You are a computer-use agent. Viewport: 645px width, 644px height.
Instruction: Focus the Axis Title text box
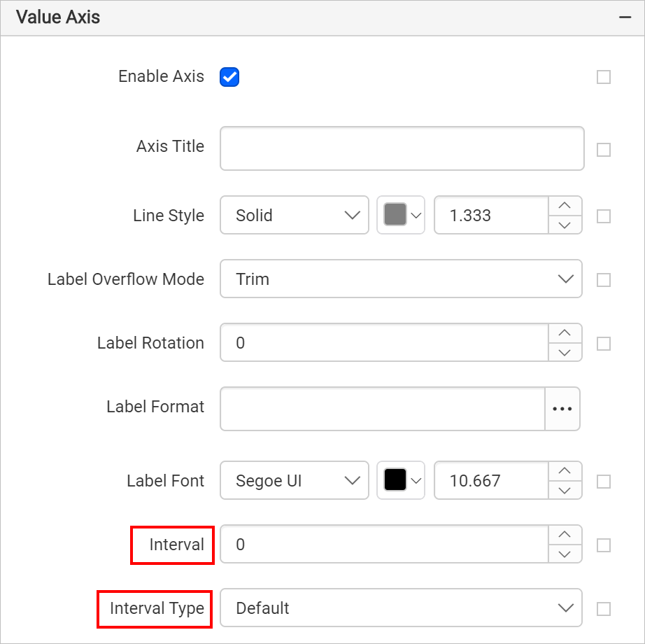coord(402,148)
